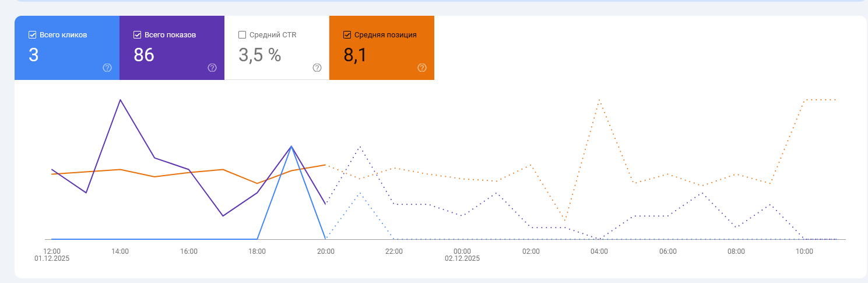
Task: Enable the Средний CTR checkbox
Action: click(243, 35)
